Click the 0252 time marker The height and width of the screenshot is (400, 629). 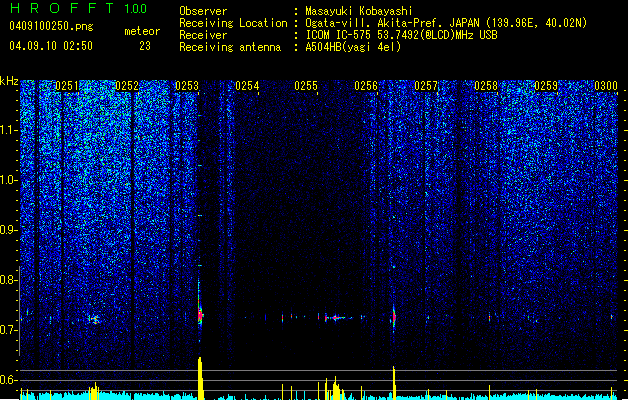coord(127,86)
